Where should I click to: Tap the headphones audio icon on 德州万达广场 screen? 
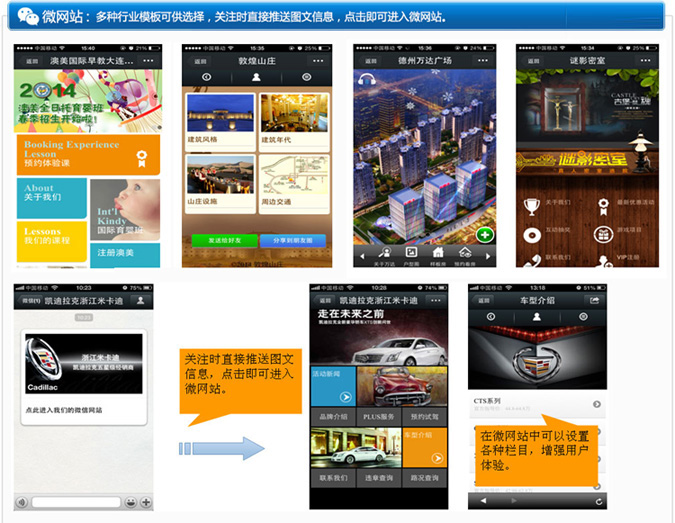coord(367,79)
